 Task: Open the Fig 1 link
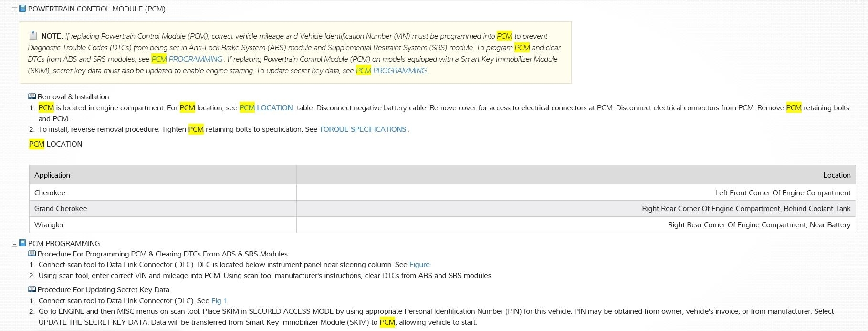click(219, 301)
